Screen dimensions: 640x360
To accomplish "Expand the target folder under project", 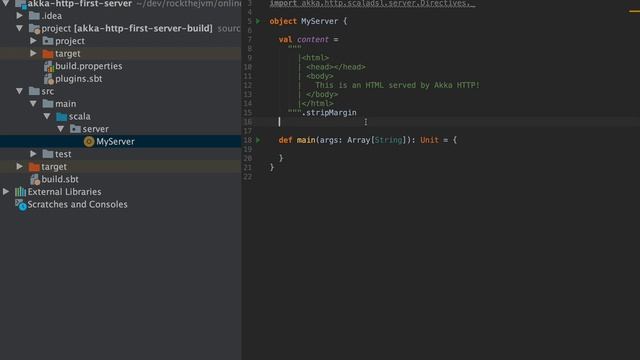I will 33,53.
